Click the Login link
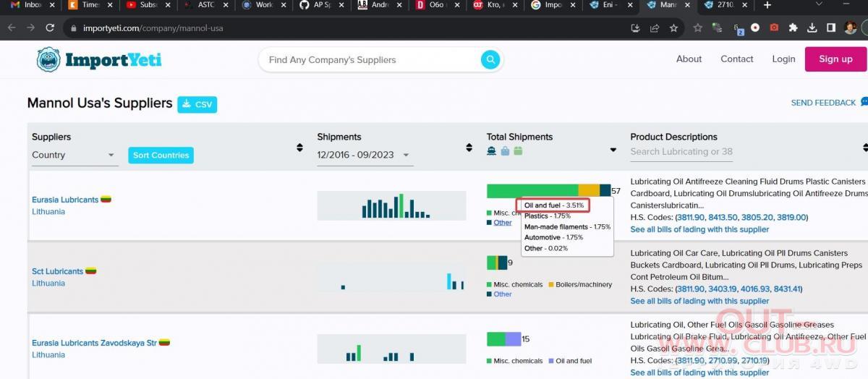 (783, 59)
